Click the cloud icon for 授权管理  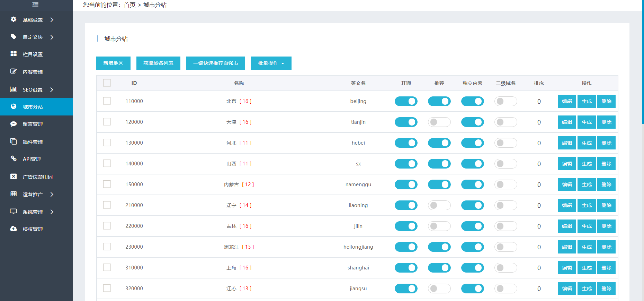pyautogui.click(x=14, y=229)
